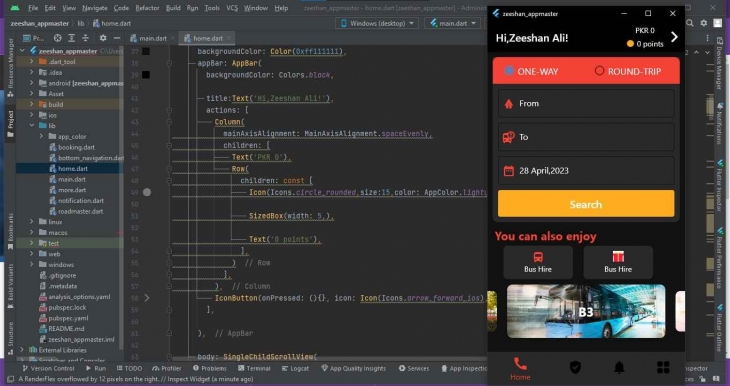This screenshot has width=730, height=386.
Task: Click the search magnifier in IDE toolbar
Action: pyautogui.click(x=690, y=23)
